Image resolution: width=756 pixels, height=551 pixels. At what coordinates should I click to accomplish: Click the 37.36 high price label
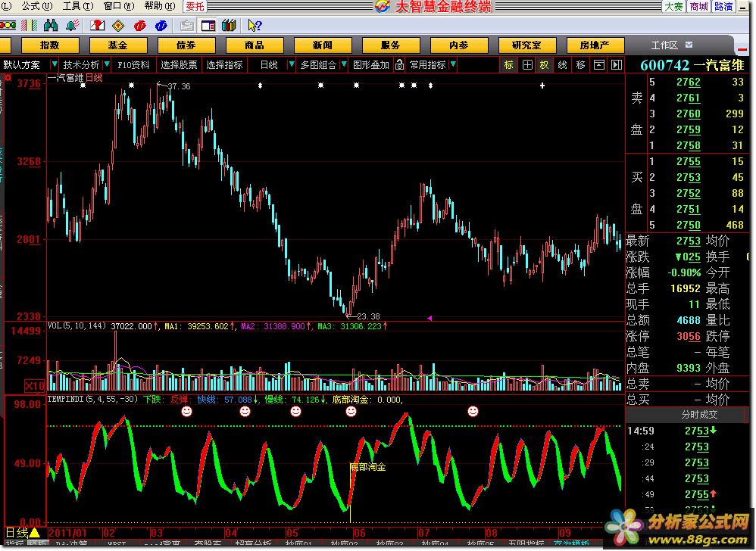tap(179, 86)
